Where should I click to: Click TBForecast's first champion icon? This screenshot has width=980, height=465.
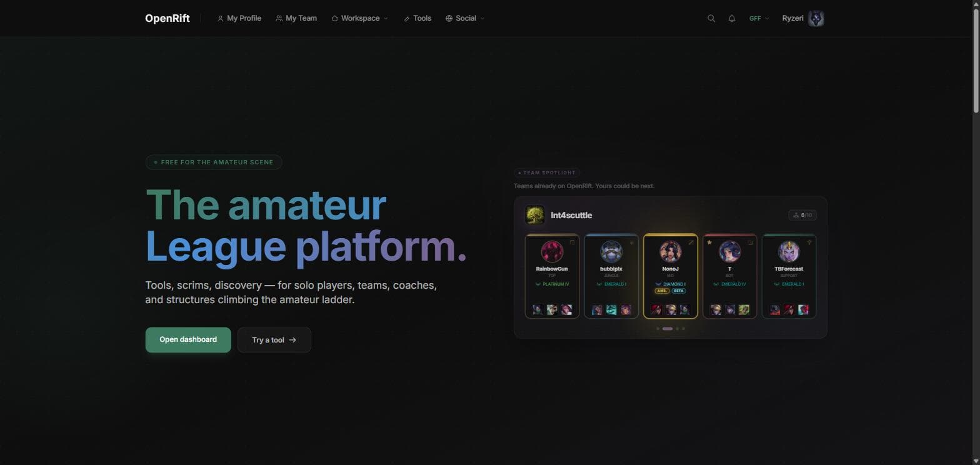pyautogui.click(x=775, y=310)
